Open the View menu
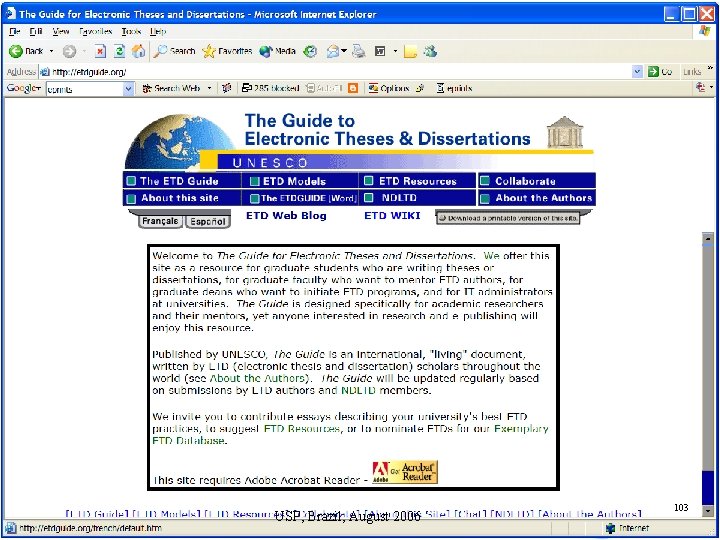The image size is (720, 540). click(x=61, y=32)
